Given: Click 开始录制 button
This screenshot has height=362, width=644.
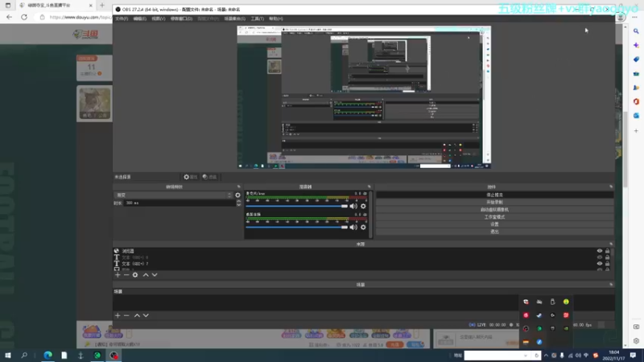Looking at the screenshot, I should (494, 203).
